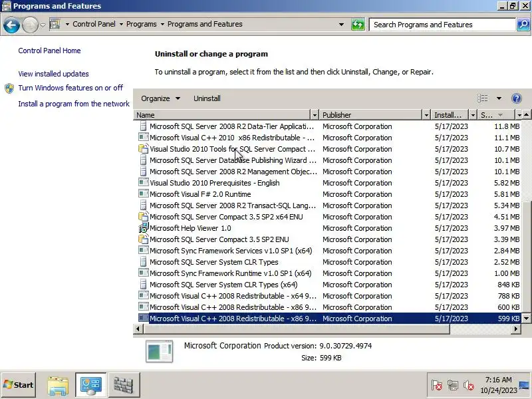Open the Name column filter dropdown

click(x=315, y=115)
